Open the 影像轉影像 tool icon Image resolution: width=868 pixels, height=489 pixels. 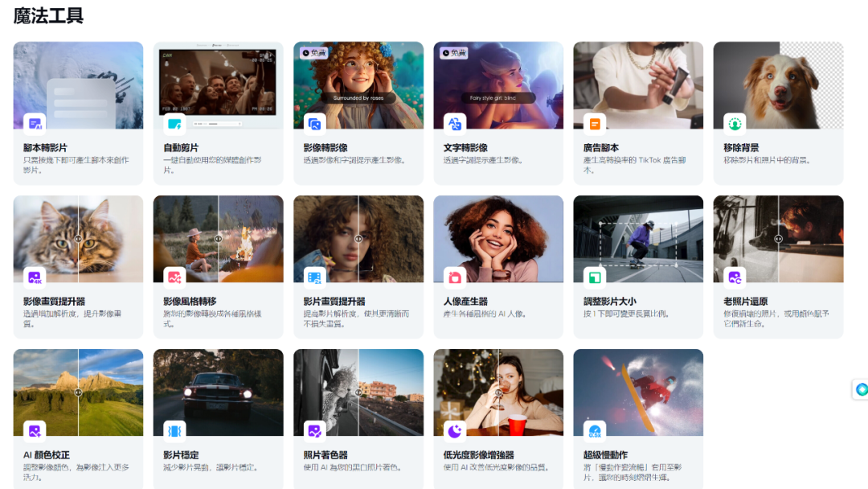[x=314, y=124]
